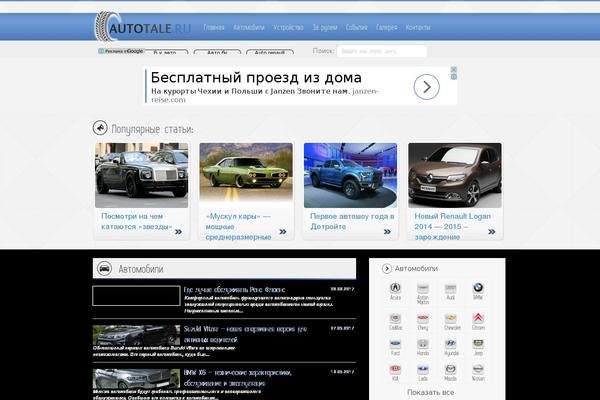Image resolution: width=600 pixels, height=400 pixels.
Task: Select the BMW logo icon
Action: 478,290
